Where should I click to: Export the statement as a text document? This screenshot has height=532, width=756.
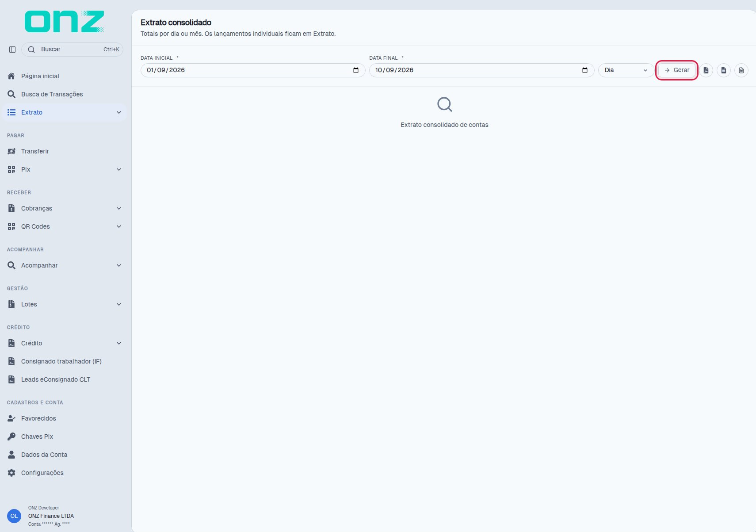(741, 70)
